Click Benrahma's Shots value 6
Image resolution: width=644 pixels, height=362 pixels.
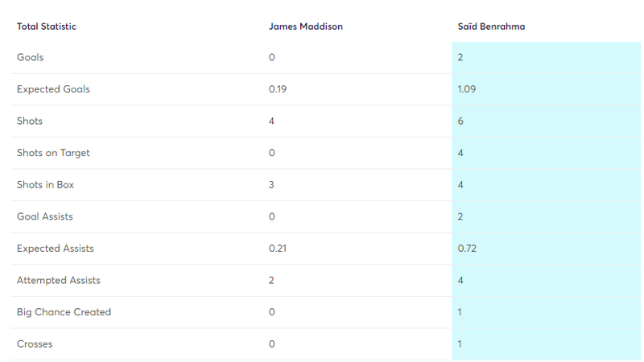(x=460, y=121)
